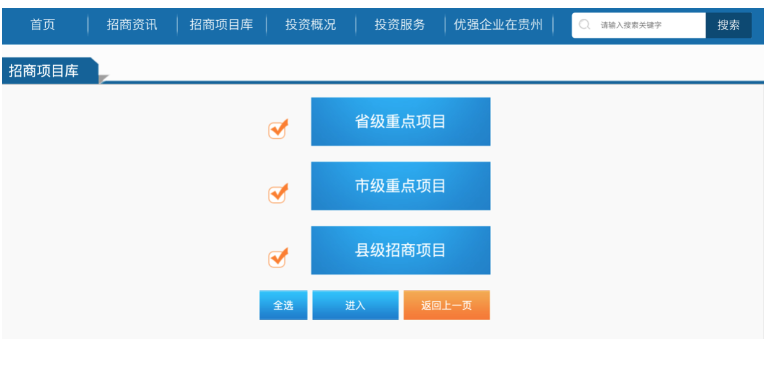The width and height of the screenshot is (770, 370).
Task: Toggle the 县级招商项目 checkbox
Action: tap(277, 258)
